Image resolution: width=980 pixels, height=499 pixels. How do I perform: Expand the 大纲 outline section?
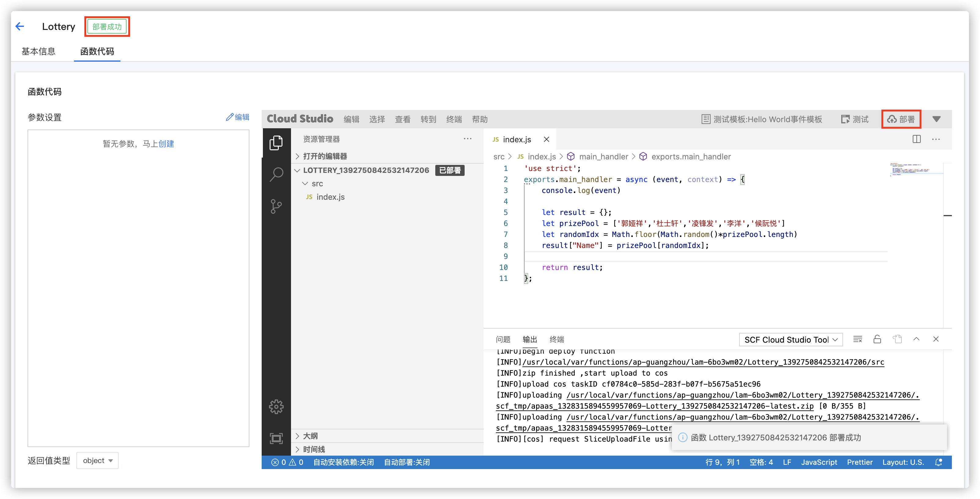(388, 436)
